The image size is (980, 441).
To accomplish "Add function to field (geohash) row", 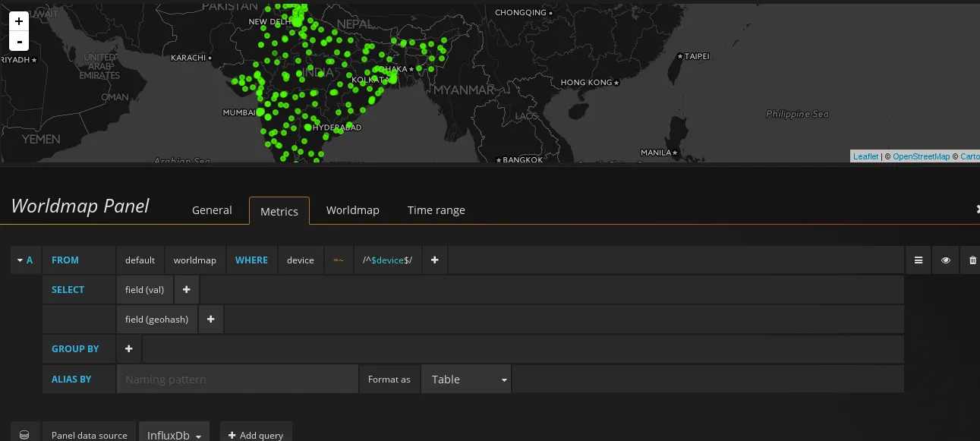I will (x=211, y=319).
